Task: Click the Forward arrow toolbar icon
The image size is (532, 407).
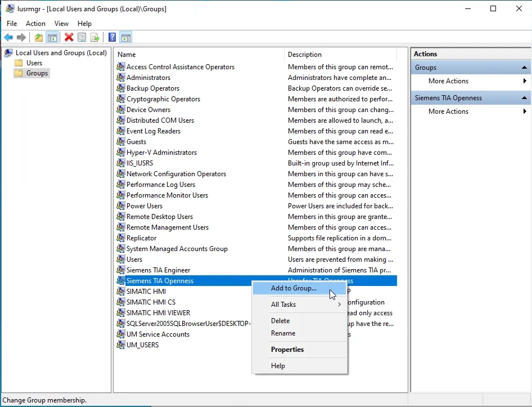Action: click(21, 37)
